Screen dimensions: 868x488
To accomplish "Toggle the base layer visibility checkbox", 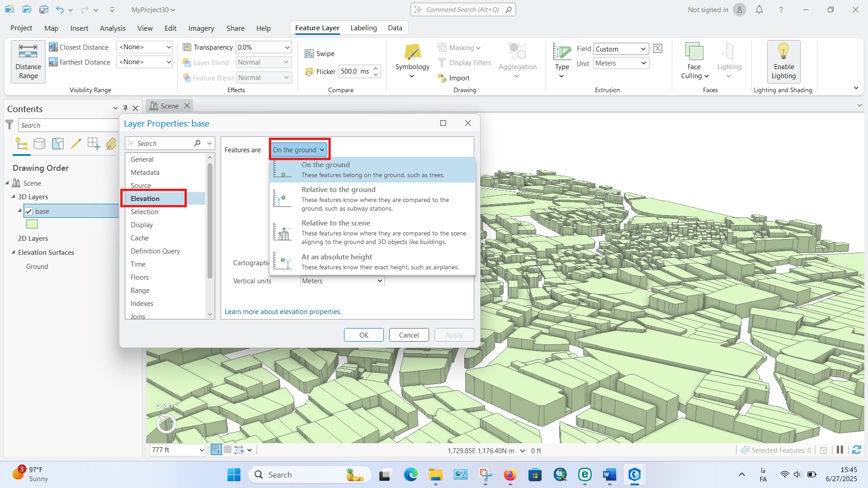I will (28, 211).
